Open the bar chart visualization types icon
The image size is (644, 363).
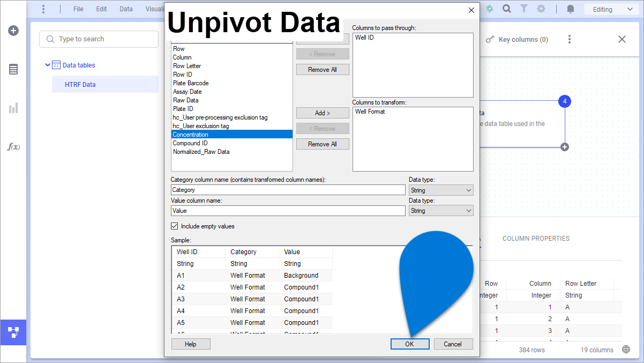coord(13,108)
